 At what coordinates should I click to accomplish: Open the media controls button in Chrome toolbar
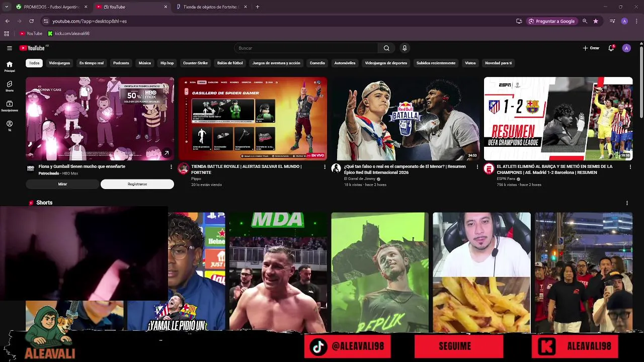(x=612, y=21)
